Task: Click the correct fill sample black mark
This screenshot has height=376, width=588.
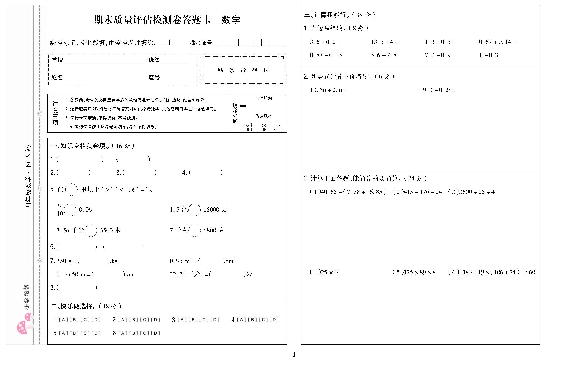Action: tap(243, 106)
